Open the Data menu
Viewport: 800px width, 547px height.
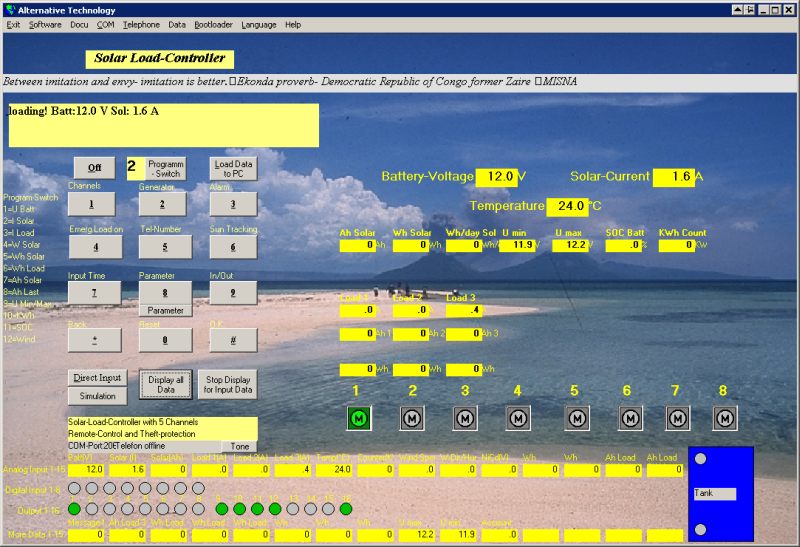click(177, 24)
